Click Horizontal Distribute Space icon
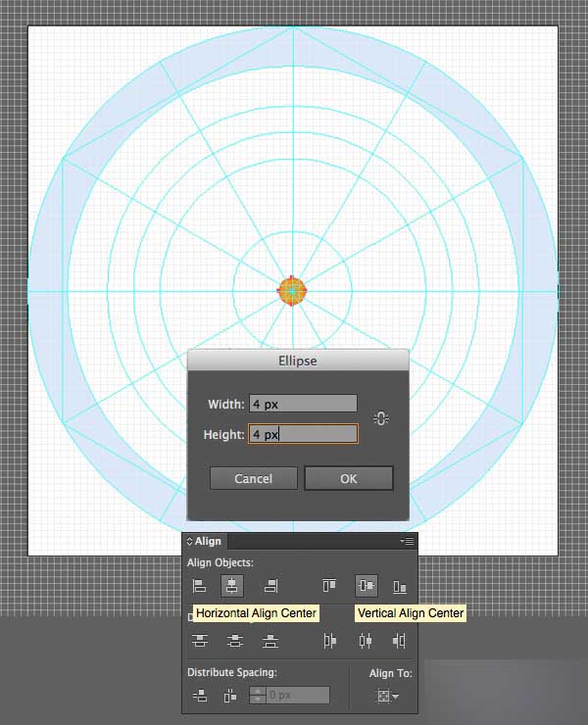Screen dimensions: 588x725 [230, 696]
